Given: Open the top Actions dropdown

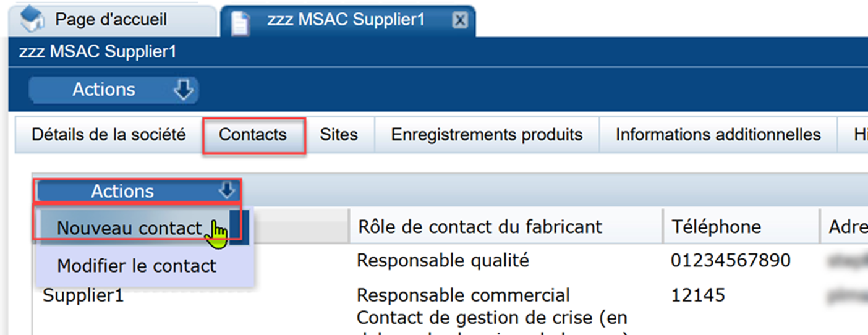Looking at the screenshot, I should pyautogui.click(x=113, y=90).
